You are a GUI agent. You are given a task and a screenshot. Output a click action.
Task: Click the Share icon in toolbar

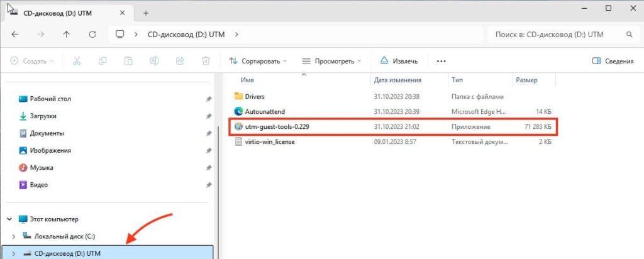click(x=180, y=61)
